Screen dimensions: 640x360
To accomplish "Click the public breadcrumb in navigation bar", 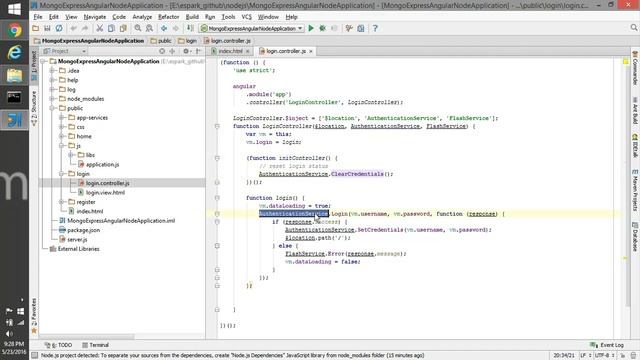I will click(x=161, y=41).
